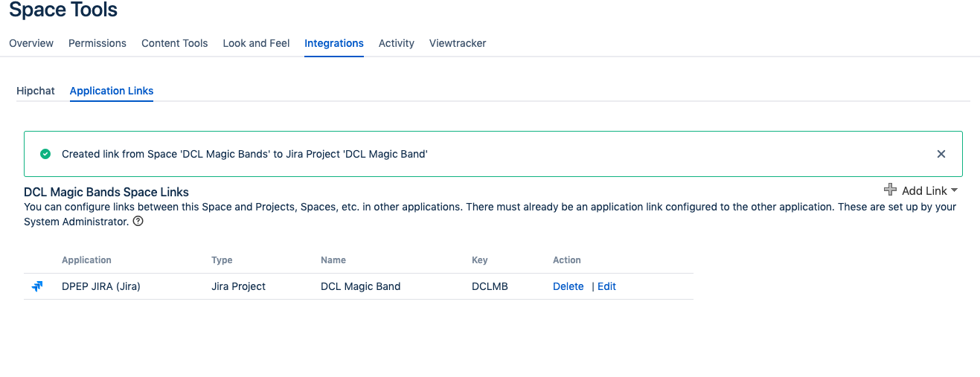
Task: Click the Type column header
Action: coord(222,260)
